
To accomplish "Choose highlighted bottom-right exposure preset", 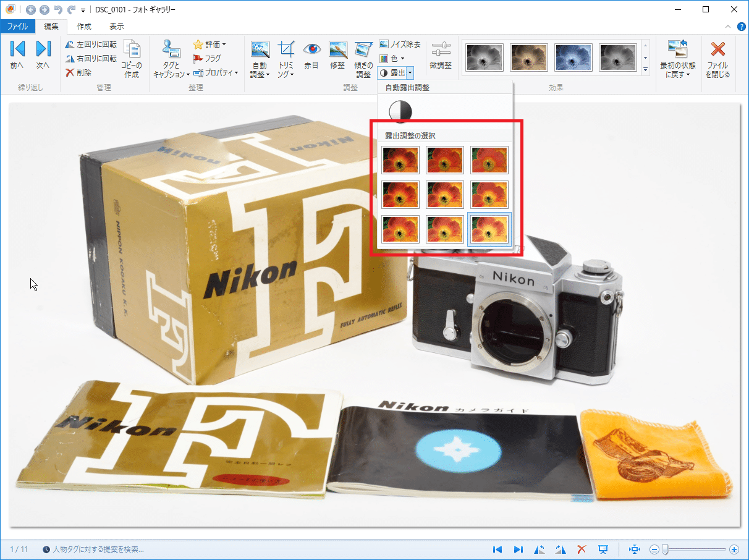I will click(489, 229).
